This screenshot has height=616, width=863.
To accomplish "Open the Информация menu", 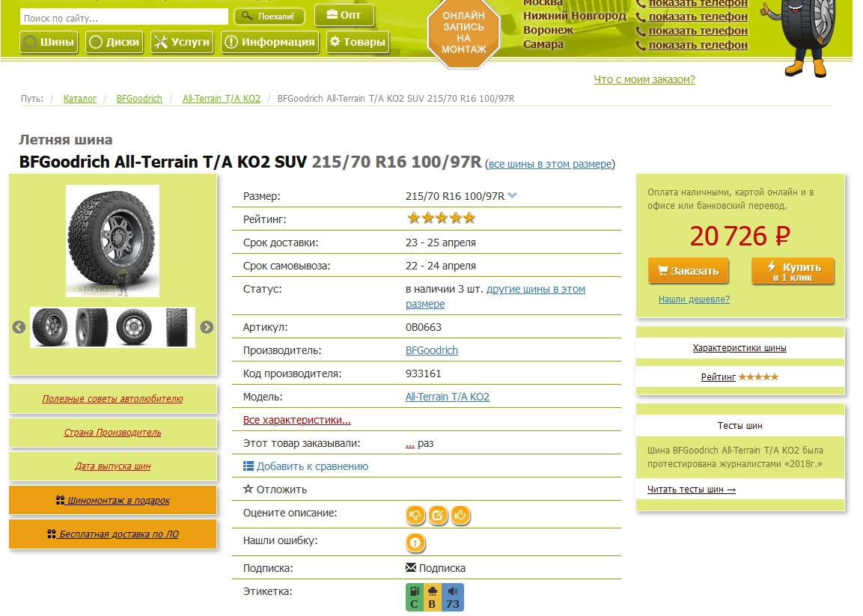I will pyautogui.click(x=269, y=42).
